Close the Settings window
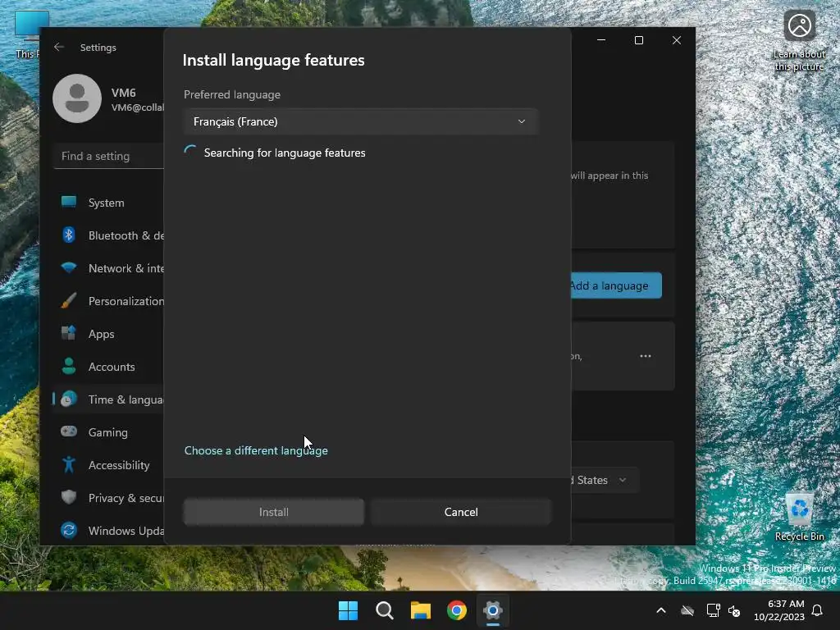The width and height of the screenshot is (840, 630). [x=677, y=40]
